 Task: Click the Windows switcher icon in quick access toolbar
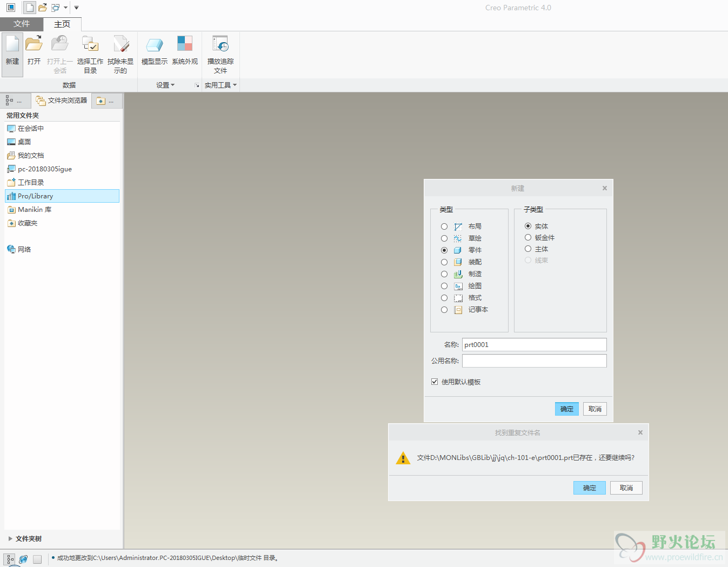coord(55,8)
